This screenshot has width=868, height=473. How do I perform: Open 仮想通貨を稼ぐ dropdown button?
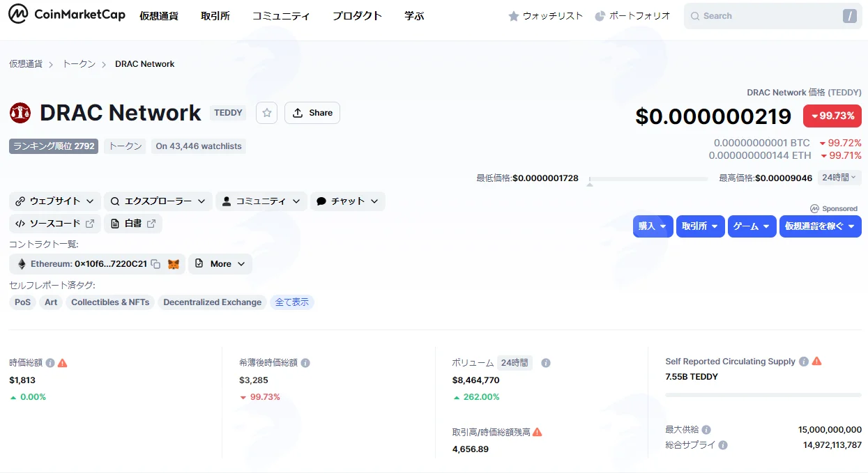[x=821, y=226]
